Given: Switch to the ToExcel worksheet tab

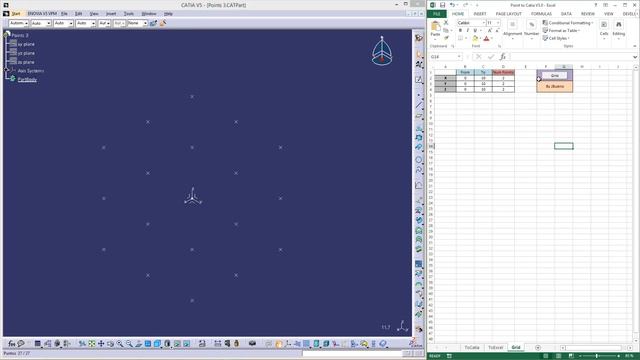Looking at the screenshot, I should click(x=496, y=347).
